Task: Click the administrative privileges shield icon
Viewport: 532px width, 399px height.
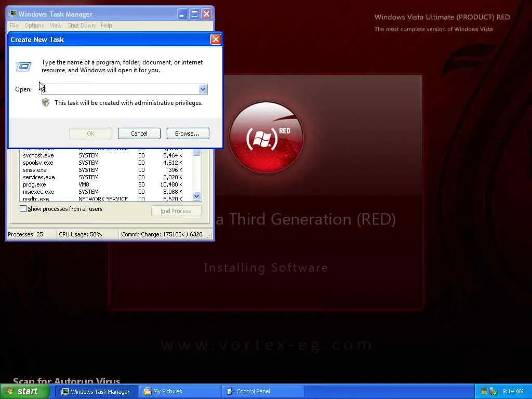Action: coord(46,103)
